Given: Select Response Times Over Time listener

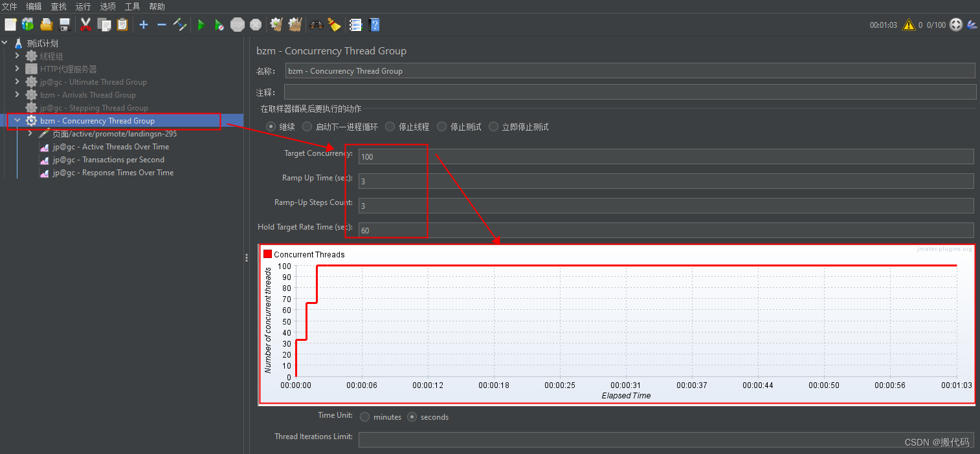Looking at the screenshot, I should pos(113,173).
